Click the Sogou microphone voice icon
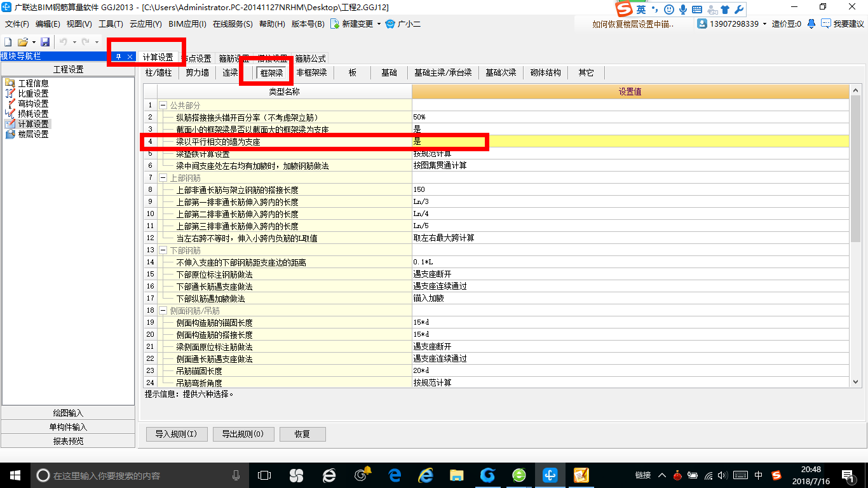This screenshot has width=868, height=488. click(x=683, y=10)
